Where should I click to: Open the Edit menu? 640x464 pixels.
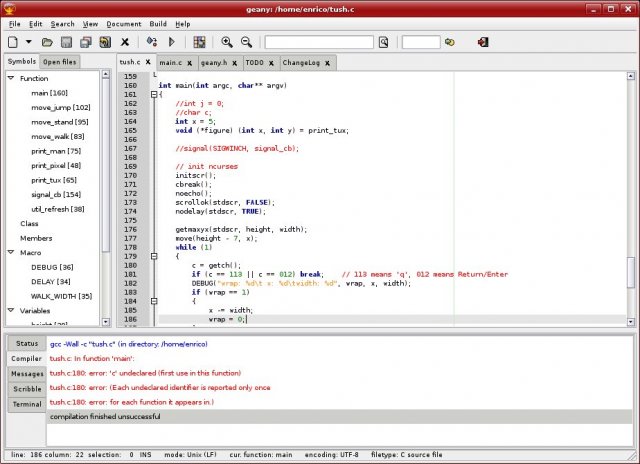point(36,24)
